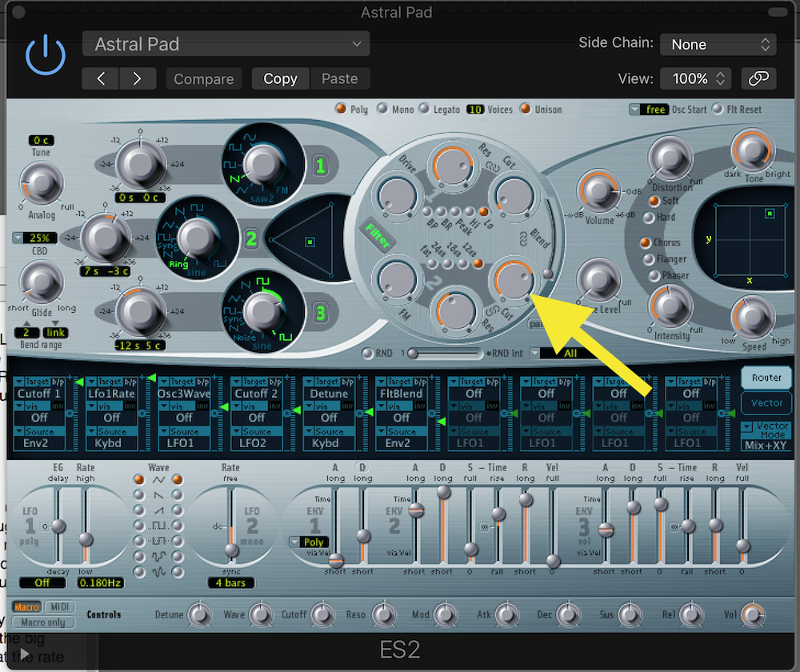Click the RND Int slider
This screenshot has height=672, width=800.
click(443, 353)
